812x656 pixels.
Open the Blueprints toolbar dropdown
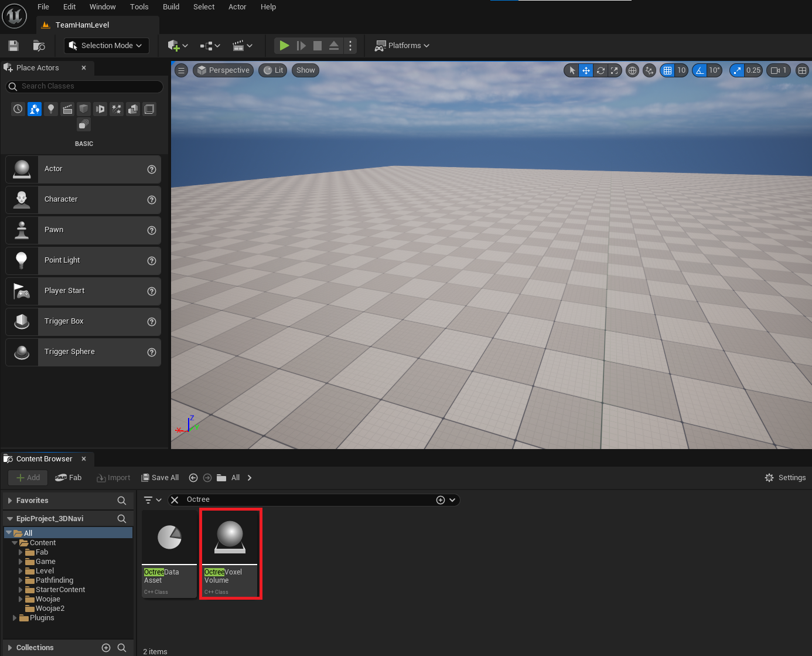point(210,46)
